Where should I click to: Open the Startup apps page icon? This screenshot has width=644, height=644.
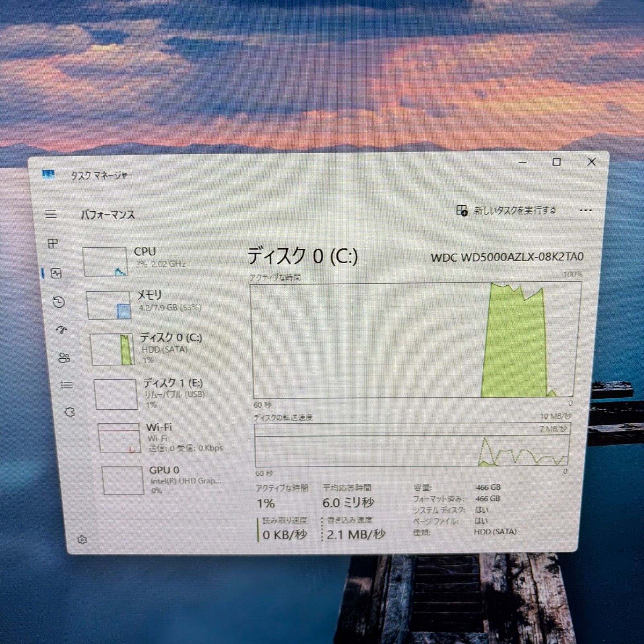click(62, 330)
